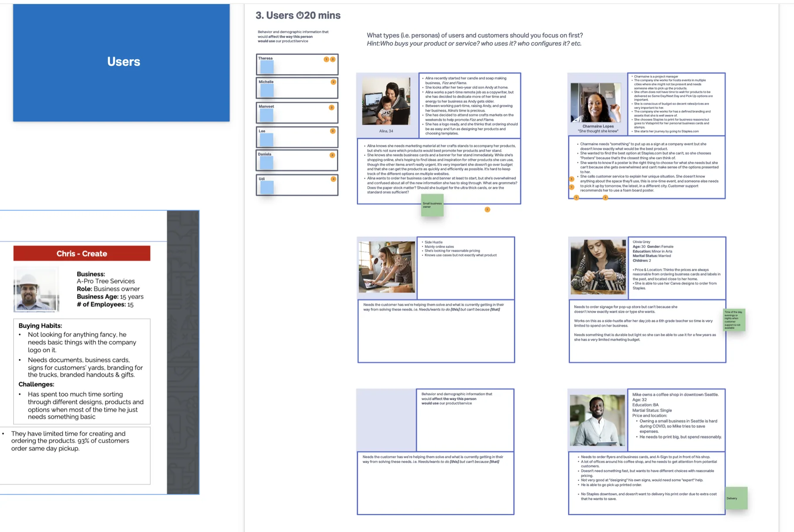Open the orange comment badge on Lee card
The height and width of the screenshot is (532, 794).
(333, 131)
